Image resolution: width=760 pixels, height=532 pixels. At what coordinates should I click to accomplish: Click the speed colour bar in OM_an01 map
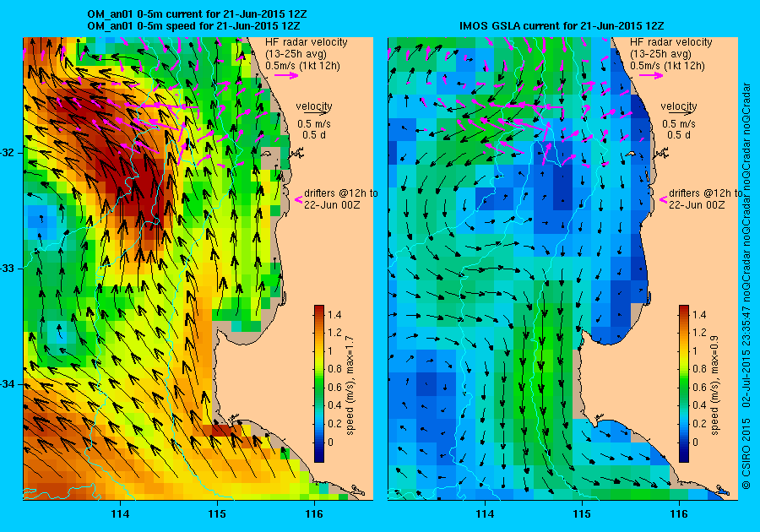click(x=319, y=383)
